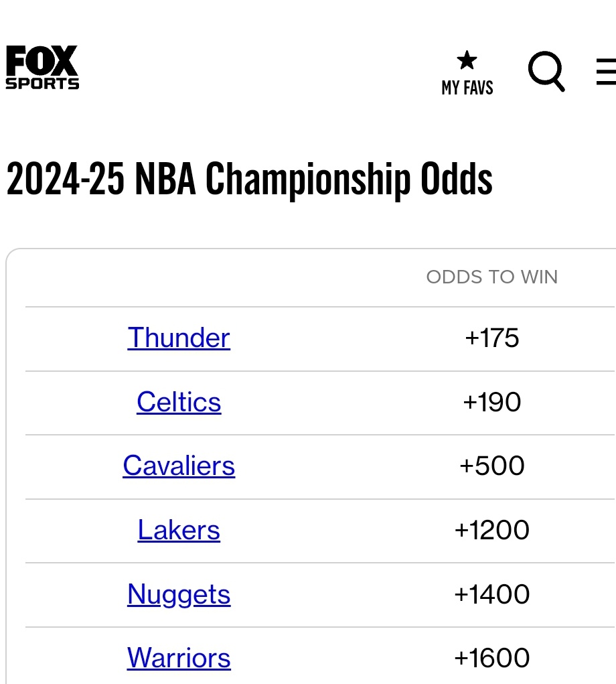Image resolution: width=616 pixels, height=684 pixels.
Task: Visit the Nuggets team link
Action: coord(179,594)
